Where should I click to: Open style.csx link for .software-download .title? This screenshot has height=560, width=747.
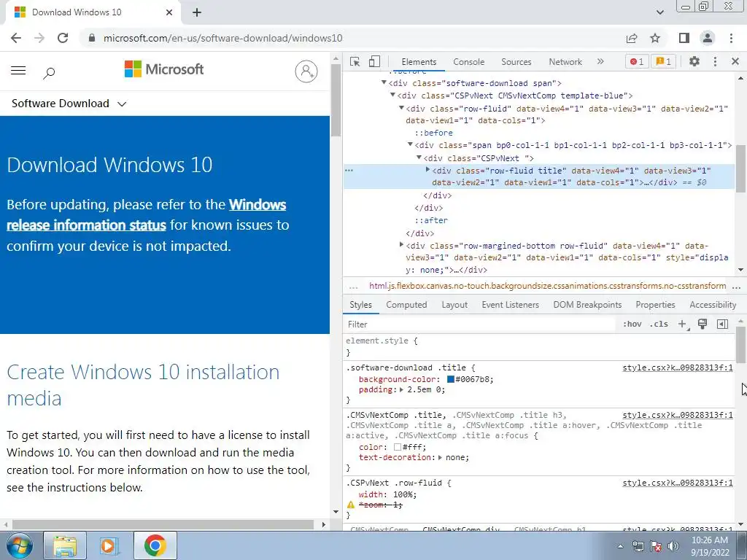click(x=678, y=367)
